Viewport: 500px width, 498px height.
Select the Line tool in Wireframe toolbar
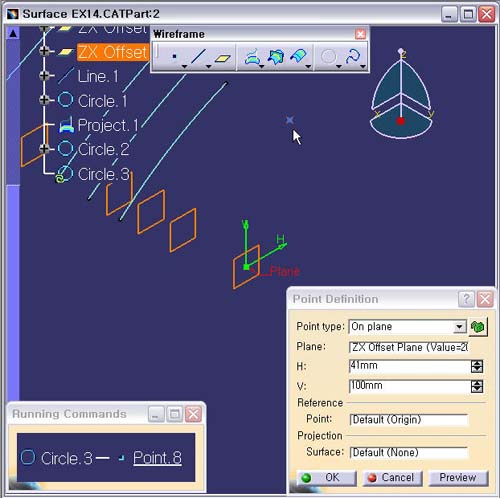(198, 57)
